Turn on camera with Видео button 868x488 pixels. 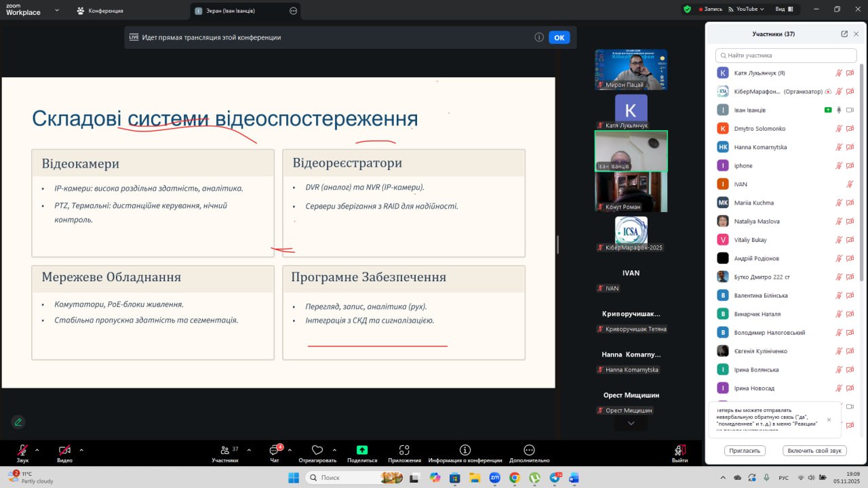(64, 450)
